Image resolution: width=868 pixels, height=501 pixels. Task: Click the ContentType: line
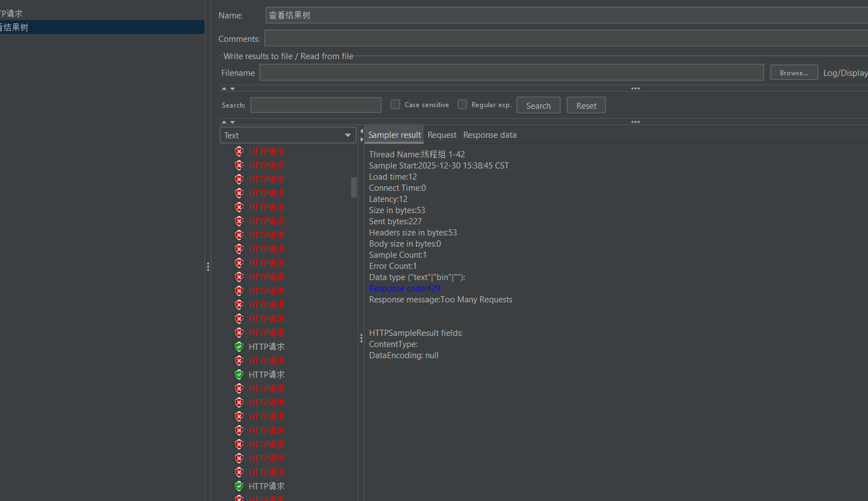[393, 344]
